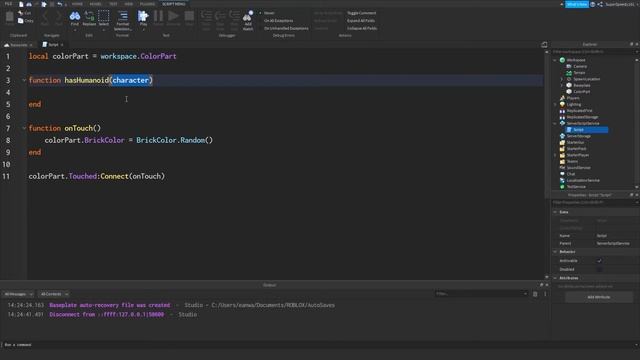640x360 pixels.
Task: Click the Undo arrow in quick access
Action: coord(60,4)
